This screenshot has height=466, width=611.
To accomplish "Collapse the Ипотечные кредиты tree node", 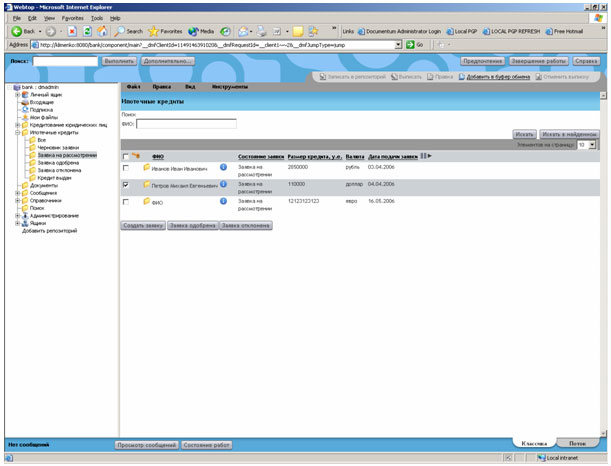I will point(17,132).
